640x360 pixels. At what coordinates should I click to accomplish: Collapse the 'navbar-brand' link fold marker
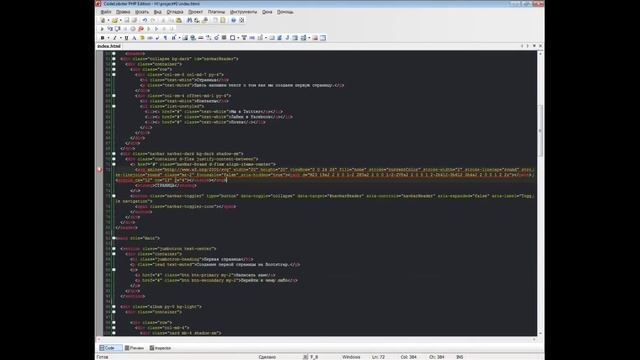click(114, 164)
